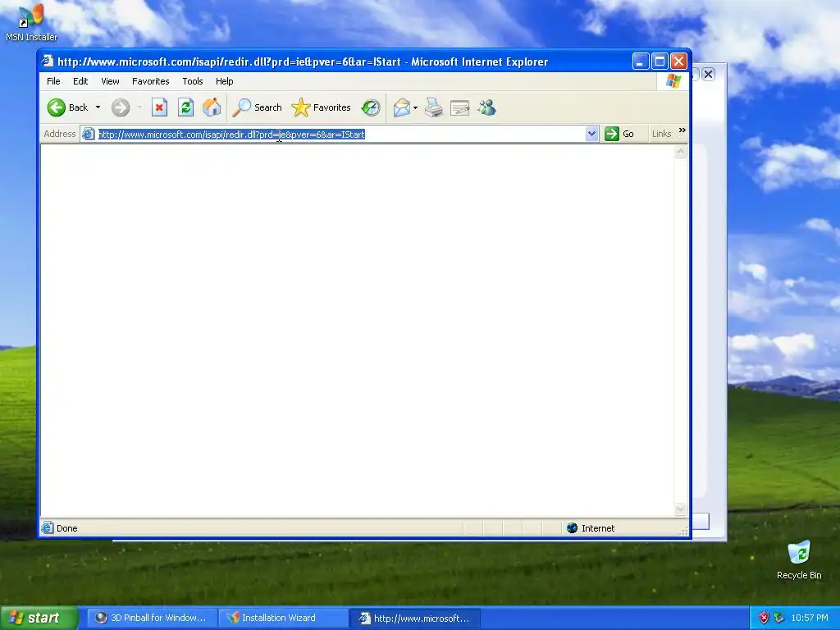Go to the Home page
Image resolution: width=840 pixels, height=630 pixels.
tap(212, 107)
